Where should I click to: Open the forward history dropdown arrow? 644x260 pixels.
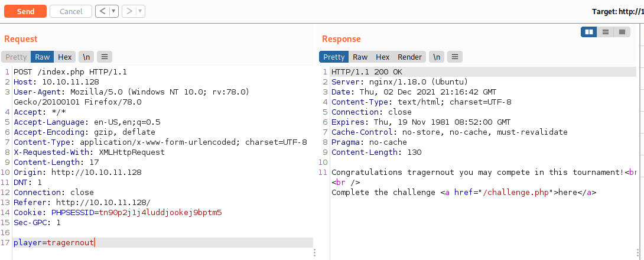(140, 11)
